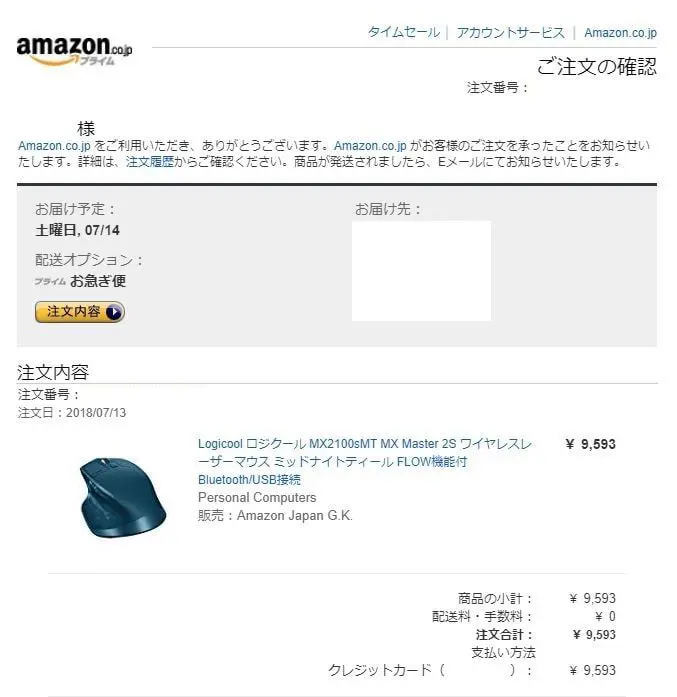Image resolution: width=677 pixels, height=697 pixels.
Task: Click the delivery date 土曜日, 07/14
Action: point(77,230)
